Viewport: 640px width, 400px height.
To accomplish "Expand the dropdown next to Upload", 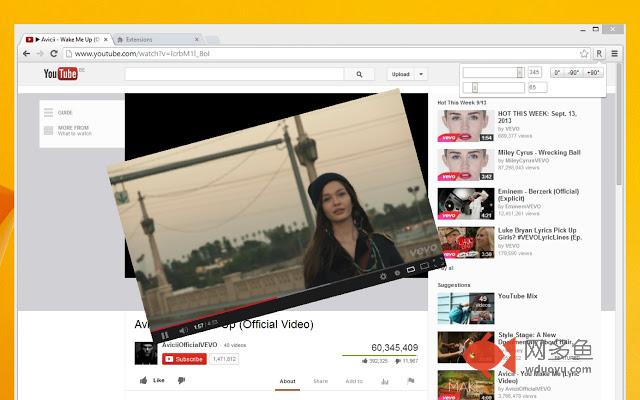I will coord(421,74).
